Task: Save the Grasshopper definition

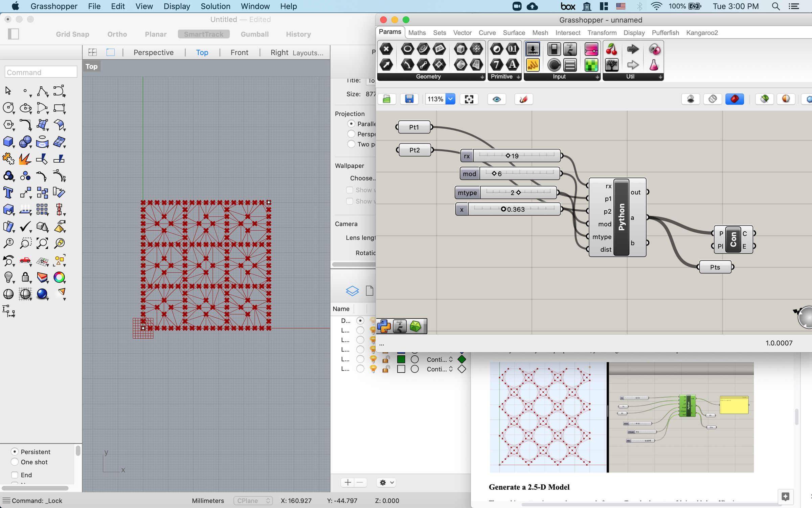Action: coord(409,99)
